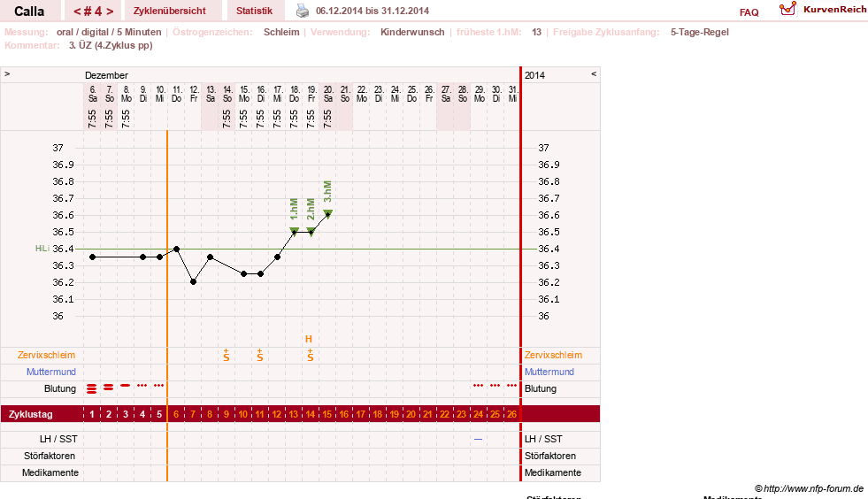Click the KurvenReich crown logo icon
The image size is (868, 499).
coord(787,9)
